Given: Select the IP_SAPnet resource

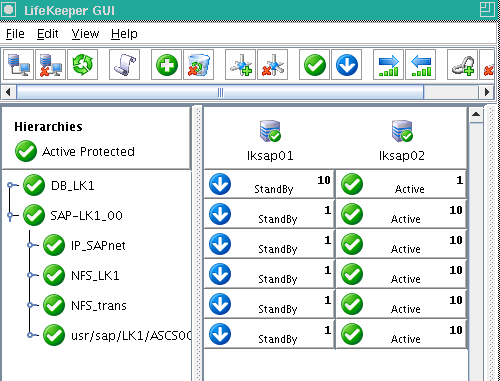Looking at the screenshot, I should click(98, 246).
